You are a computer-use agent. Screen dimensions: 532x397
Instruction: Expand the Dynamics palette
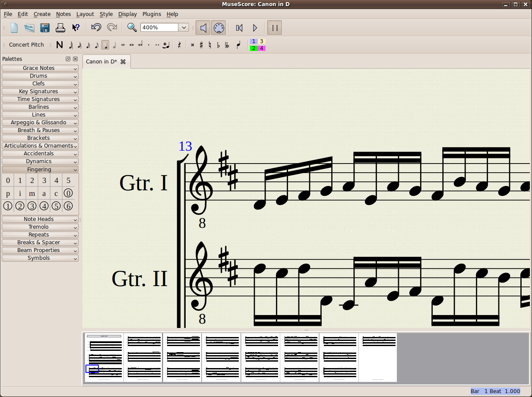pos(40,161)
